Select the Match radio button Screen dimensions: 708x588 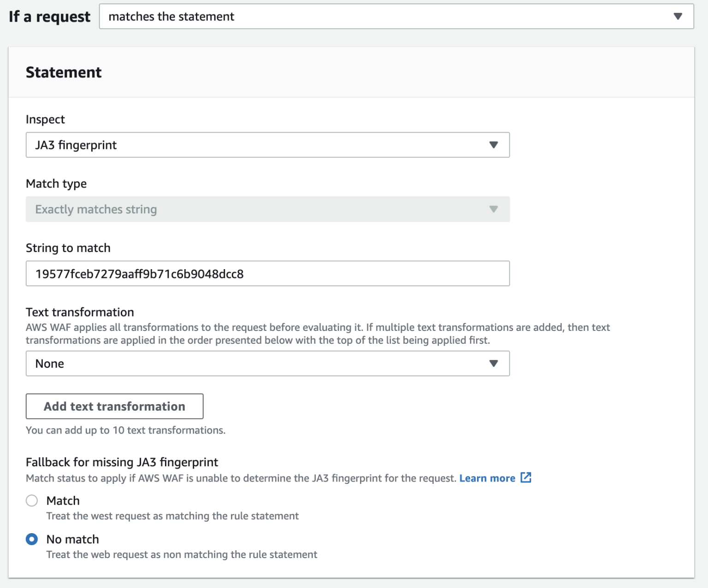coord(32,500)
